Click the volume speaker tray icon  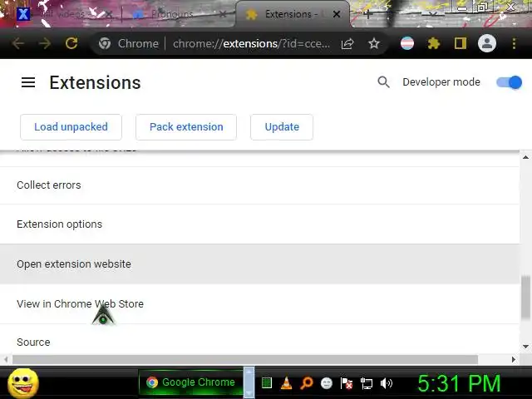(x=386, y=383)
